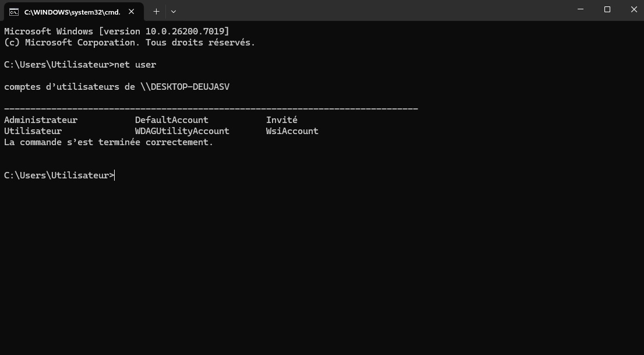Viewport: 644px width, 355px height.
Task: Open a new terminal tab
Action: [x=156, y=12]
